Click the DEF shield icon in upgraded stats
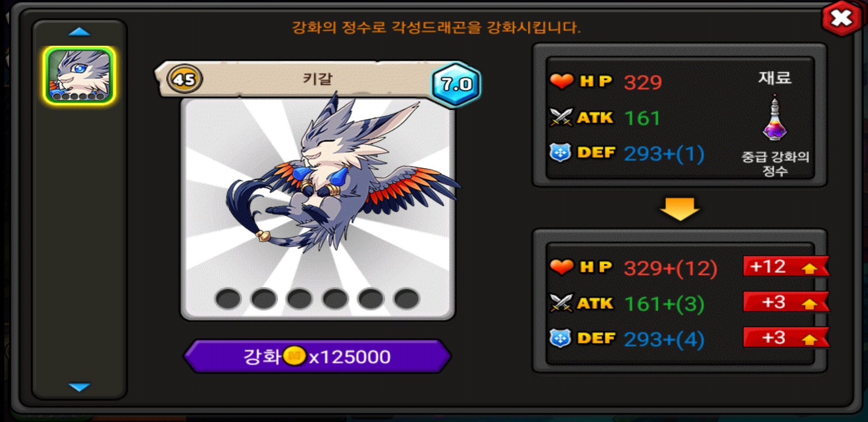The image size is (868, 422). coord(560,338)
